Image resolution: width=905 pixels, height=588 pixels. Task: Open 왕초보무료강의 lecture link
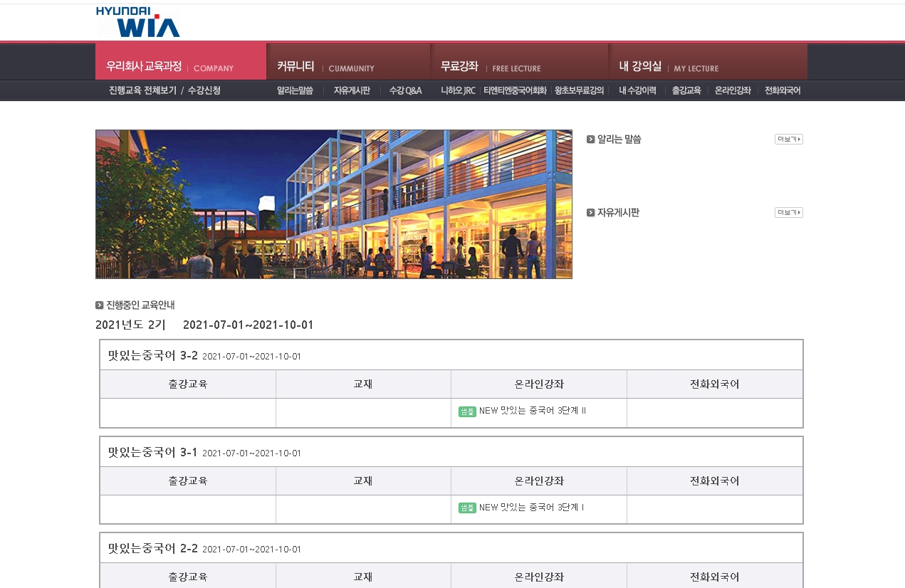(x=580, y=90)
